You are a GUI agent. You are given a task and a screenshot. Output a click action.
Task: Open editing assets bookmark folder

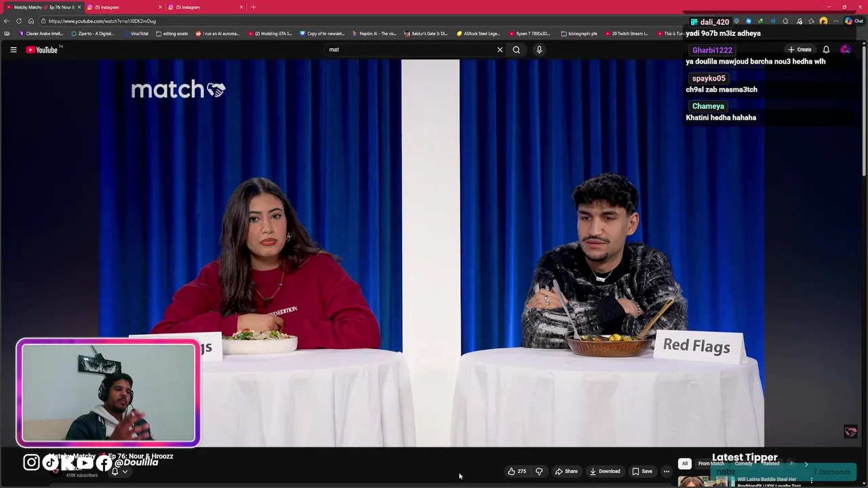tap(172, 33)
